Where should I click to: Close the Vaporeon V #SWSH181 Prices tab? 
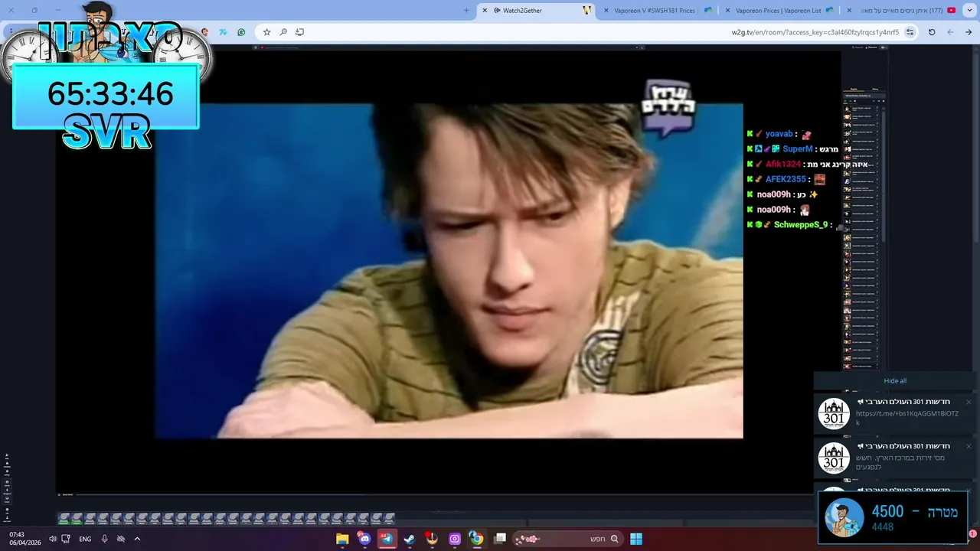606,11
